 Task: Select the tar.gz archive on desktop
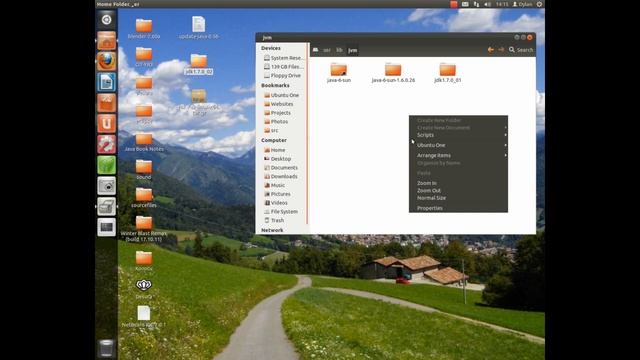[x=198, y=103]
